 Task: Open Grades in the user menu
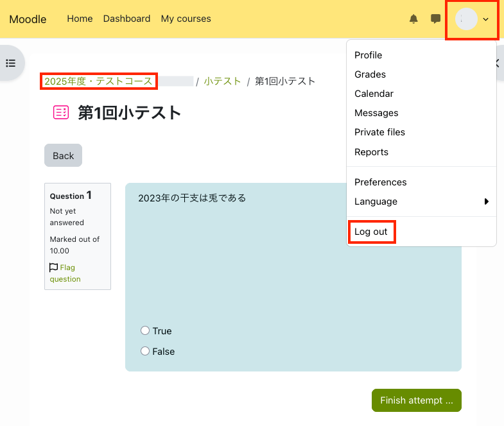coord(370,74)
